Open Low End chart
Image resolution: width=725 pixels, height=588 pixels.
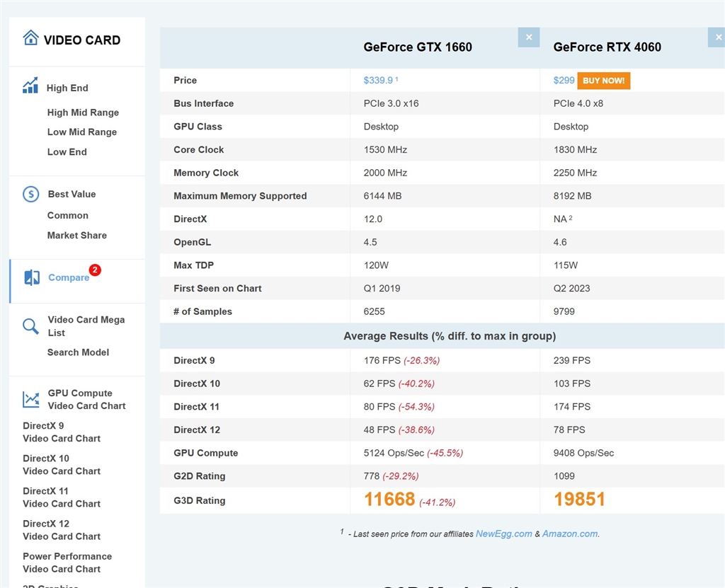(67, 151)
